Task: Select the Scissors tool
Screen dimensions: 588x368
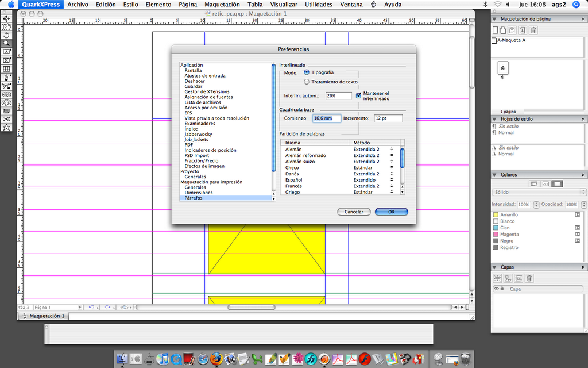Action: point(6,119)
